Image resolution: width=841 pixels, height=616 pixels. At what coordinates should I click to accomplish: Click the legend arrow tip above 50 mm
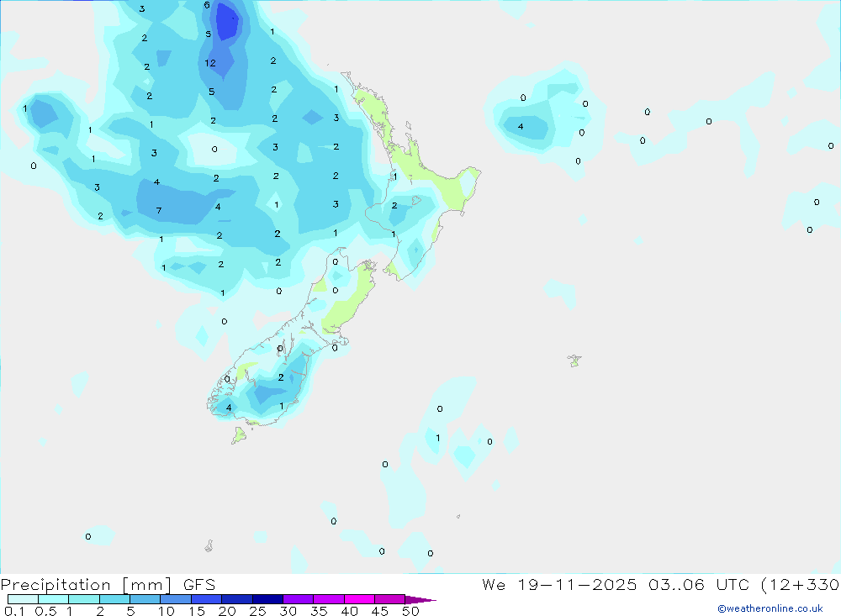(x=420, y=600)
